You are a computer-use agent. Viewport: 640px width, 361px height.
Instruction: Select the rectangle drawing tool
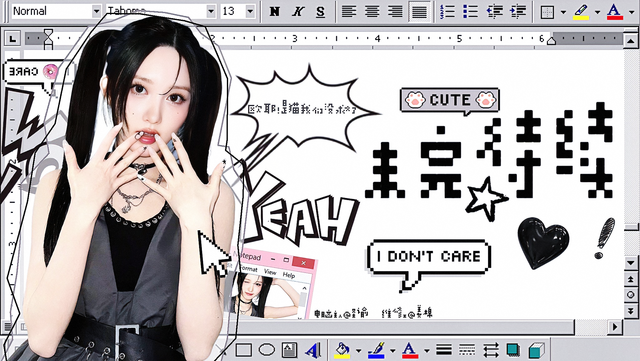coord(244,350)
